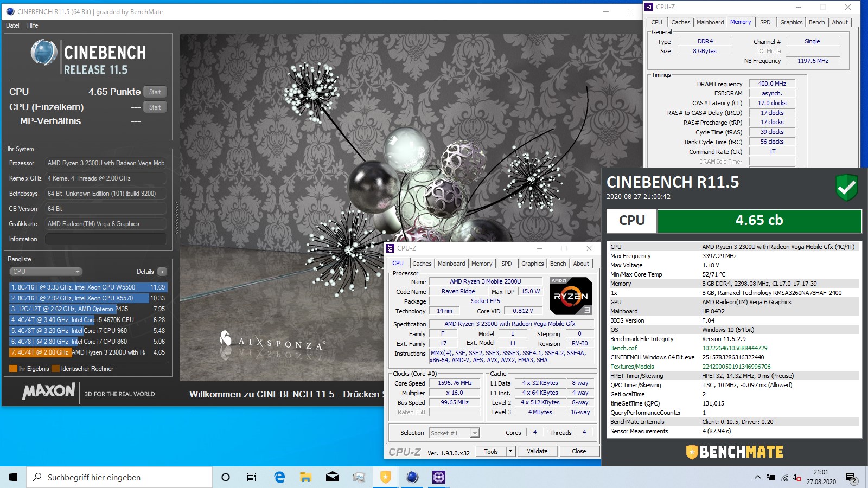
Task: Select Intel Xeon CPU W5590 ranking row
Action: [x=88, y=287]
